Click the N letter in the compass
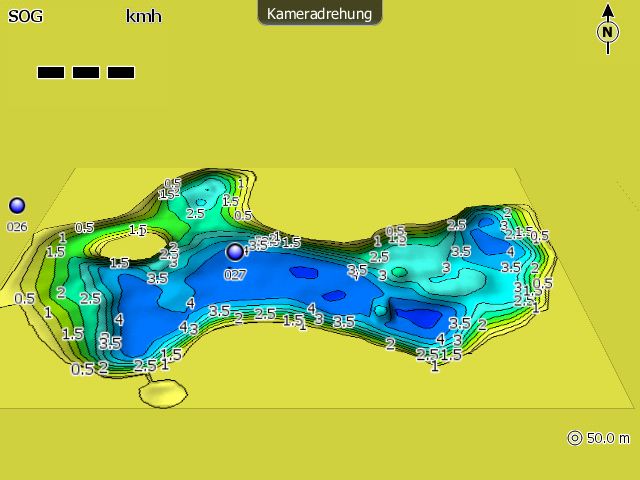 pos(607,32)
